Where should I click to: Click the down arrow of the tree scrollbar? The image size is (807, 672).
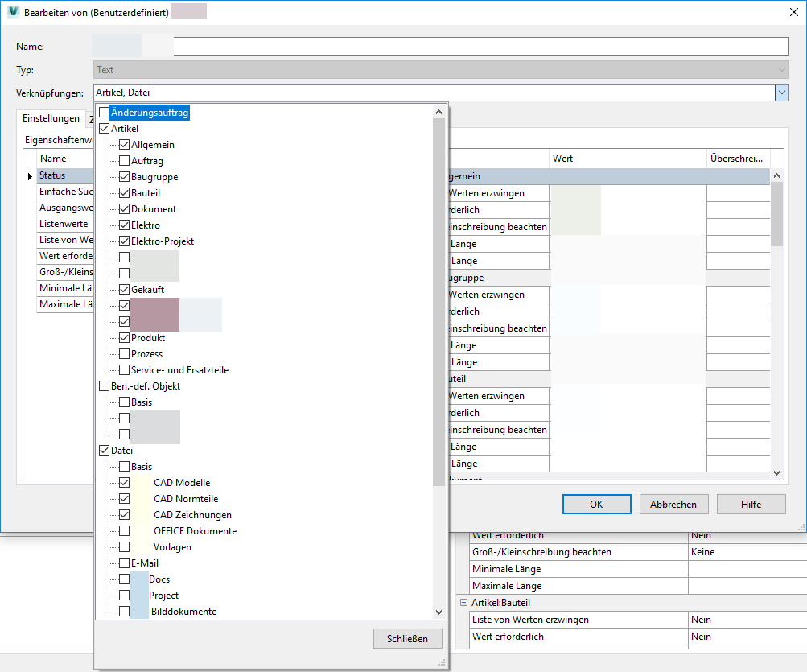click(438, 612)
